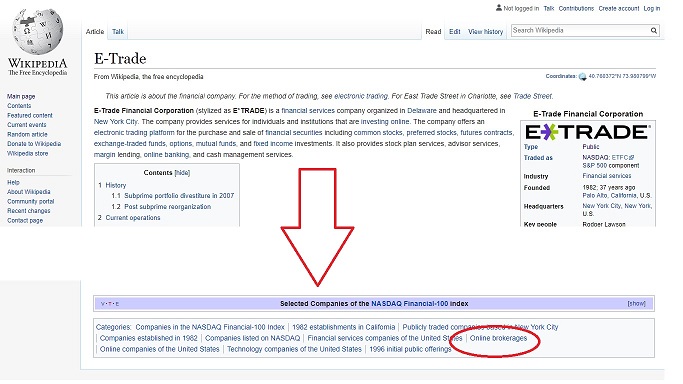Click the Wikipedia globe logo
This screenshot has height=384, width=683.
pos(37,31)
